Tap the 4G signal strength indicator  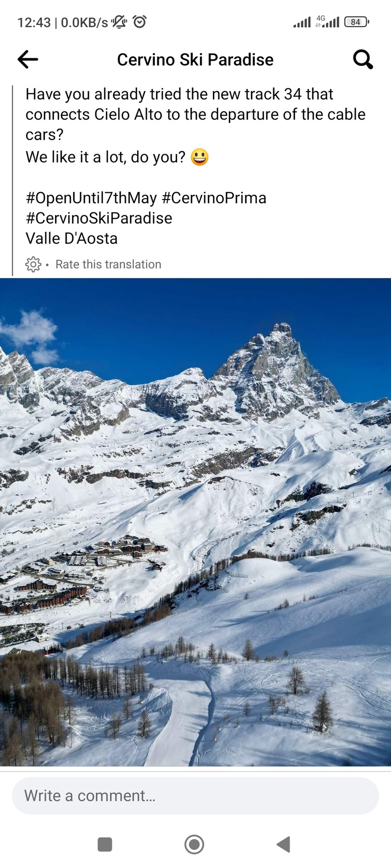coord(327,22)
